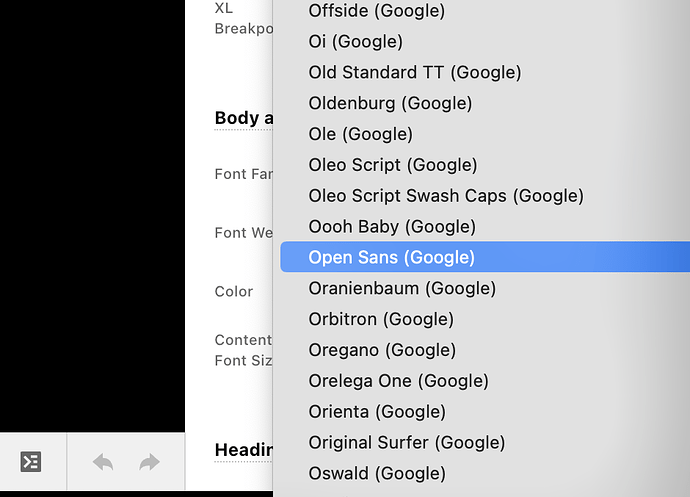The image size is (690, 497).
Task: Pick the Orbitron (Google) font
Action: coord(380,319)
